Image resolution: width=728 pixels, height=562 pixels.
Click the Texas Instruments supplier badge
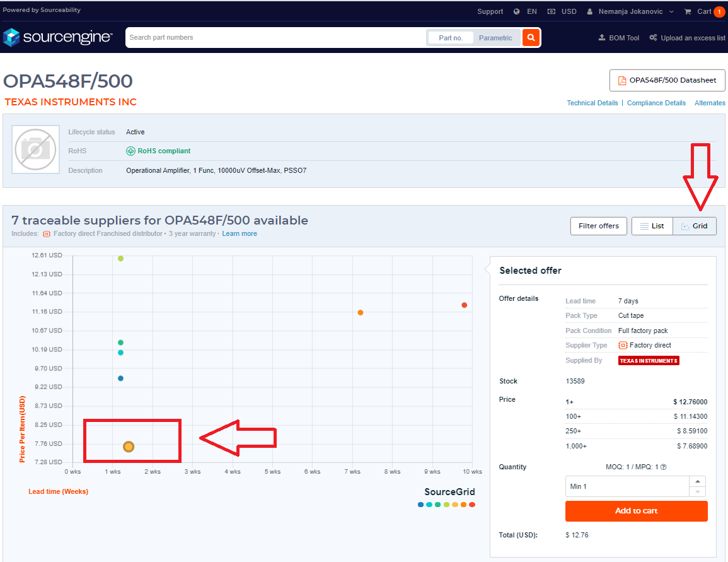[x=649, y=360]
